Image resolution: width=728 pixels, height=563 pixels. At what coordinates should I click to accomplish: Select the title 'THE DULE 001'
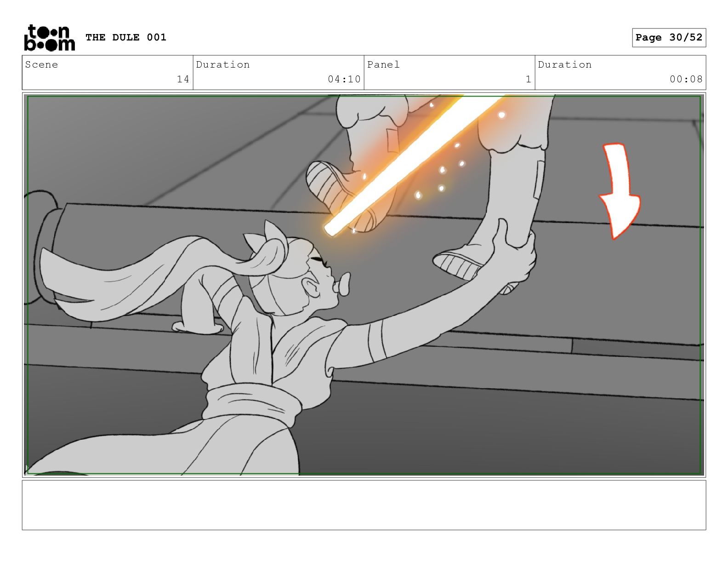[x=126, y=37]
